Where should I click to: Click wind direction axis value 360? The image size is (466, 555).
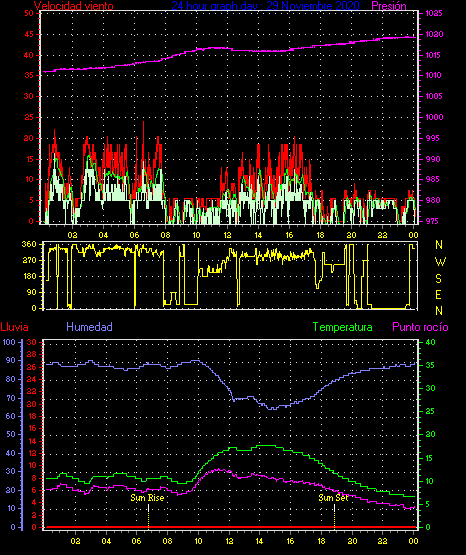coord(29,244)
